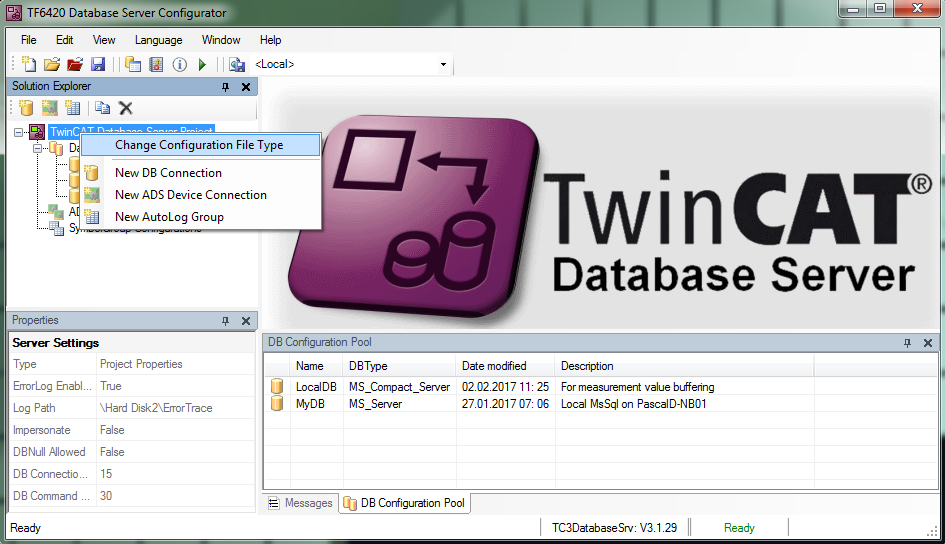Screen dimensions: 945x544
Task: Open the <Local> target dropdown
Action: pos(443,65)
